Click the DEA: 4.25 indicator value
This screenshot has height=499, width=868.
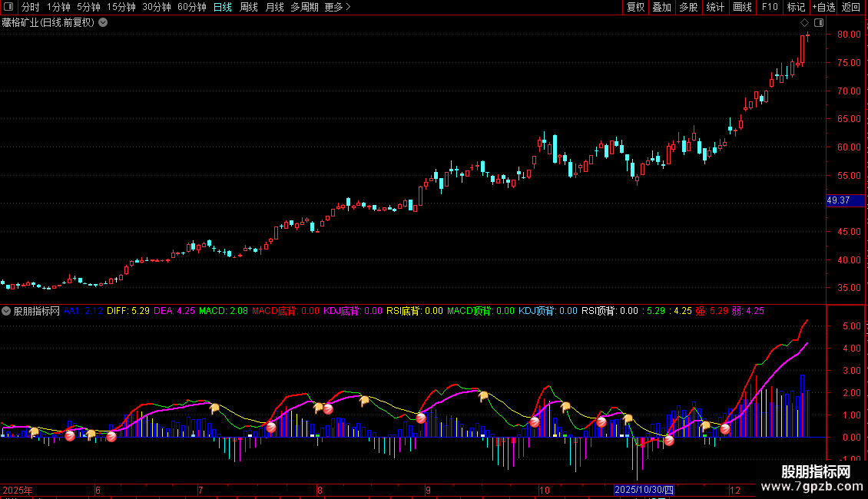pyautogui.click(x=174, y=311)
